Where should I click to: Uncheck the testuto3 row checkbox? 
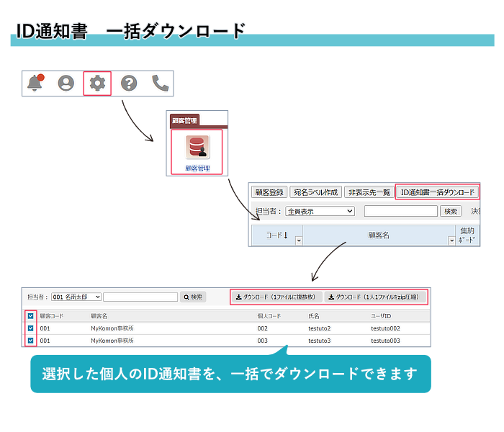[30, 341]
